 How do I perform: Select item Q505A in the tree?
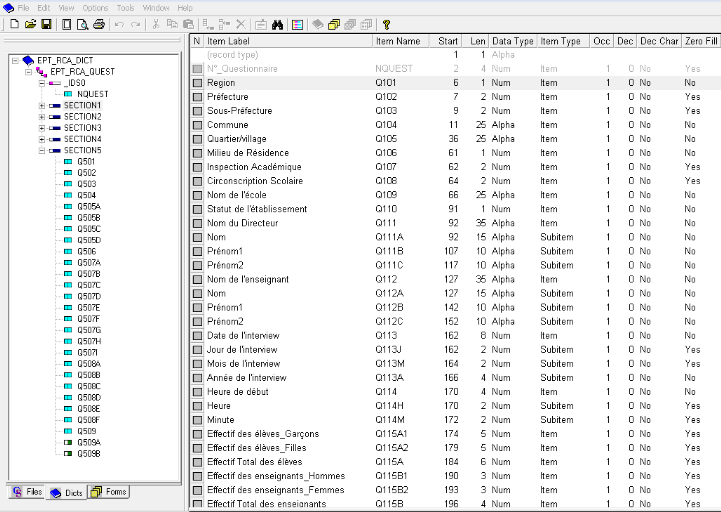[88, 206]
